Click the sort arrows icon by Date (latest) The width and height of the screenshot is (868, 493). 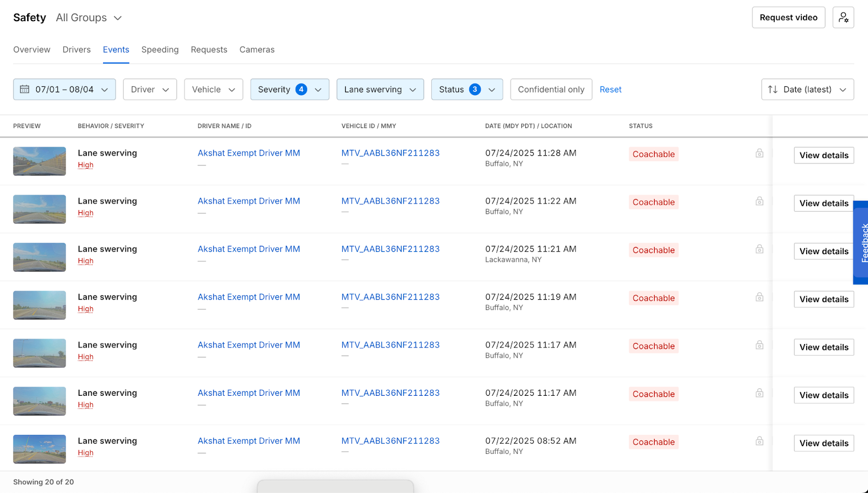pos(773,90)
